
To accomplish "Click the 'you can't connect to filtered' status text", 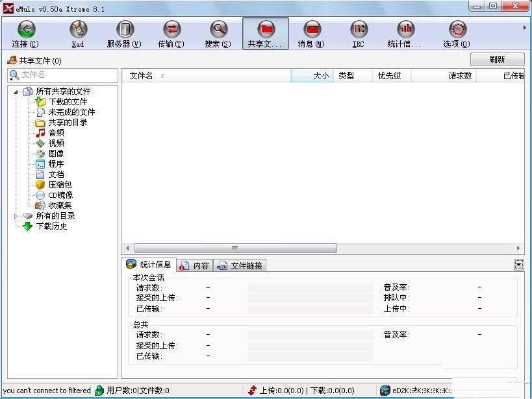I will pyautogui.click(x=47, y=391).
